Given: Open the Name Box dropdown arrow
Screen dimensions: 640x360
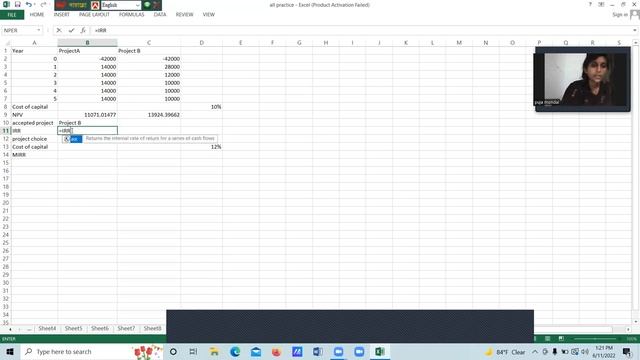Looking at the screenshot, I should (x=39, y=30).
